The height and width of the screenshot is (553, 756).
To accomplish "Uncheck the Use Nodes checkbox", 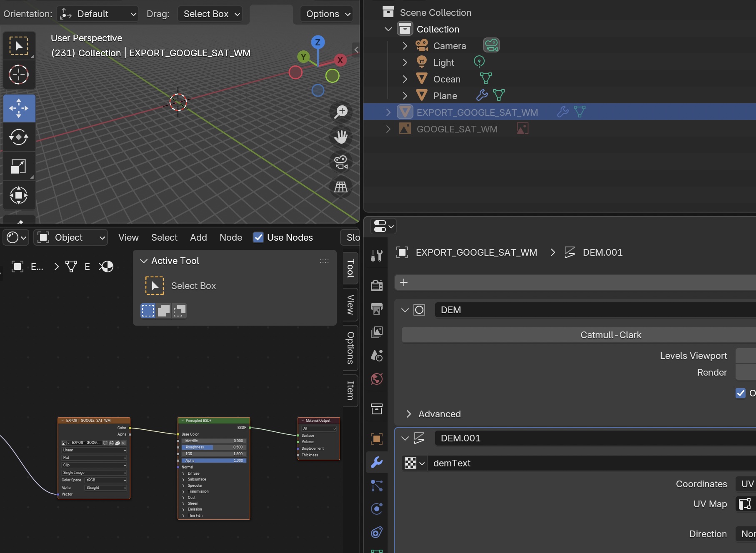I will [258, 237].
